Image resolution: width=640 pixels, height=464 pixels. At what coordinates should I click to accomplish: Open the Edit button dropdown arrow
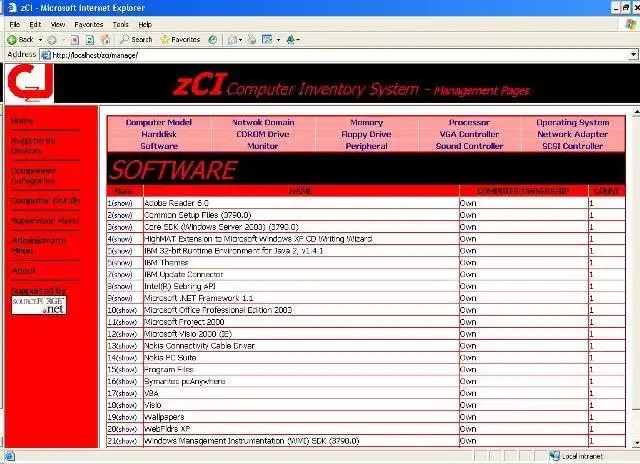(x=278, y=40)
